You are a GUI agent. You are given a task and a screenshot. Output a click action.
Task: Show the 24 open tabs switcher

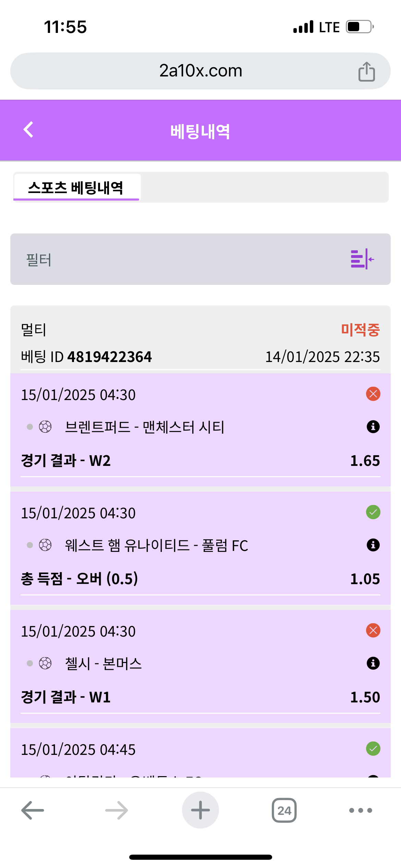click(x=284, y=810)
